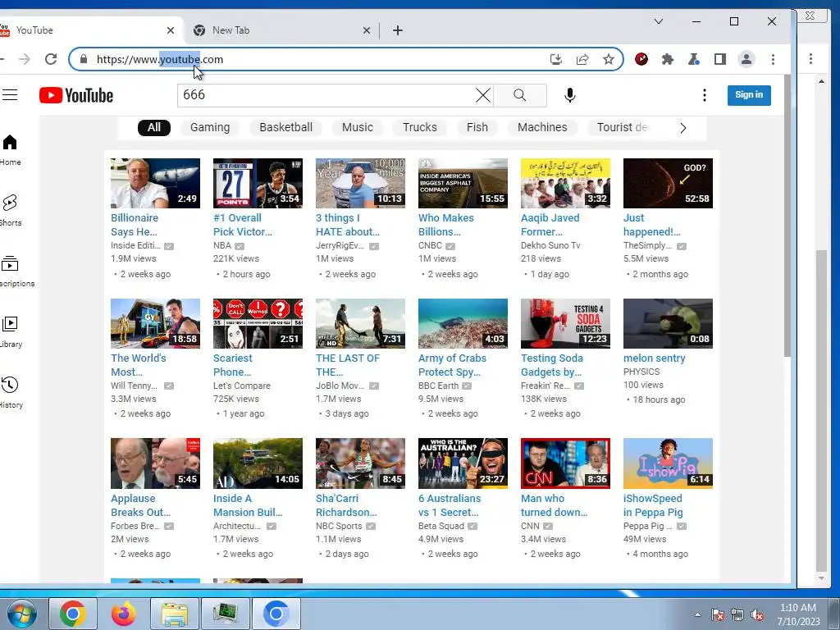The width and height of the screenshot is (840, 630).
Task: Open Chrome Labs flask icon
Action: click(694, 59)
